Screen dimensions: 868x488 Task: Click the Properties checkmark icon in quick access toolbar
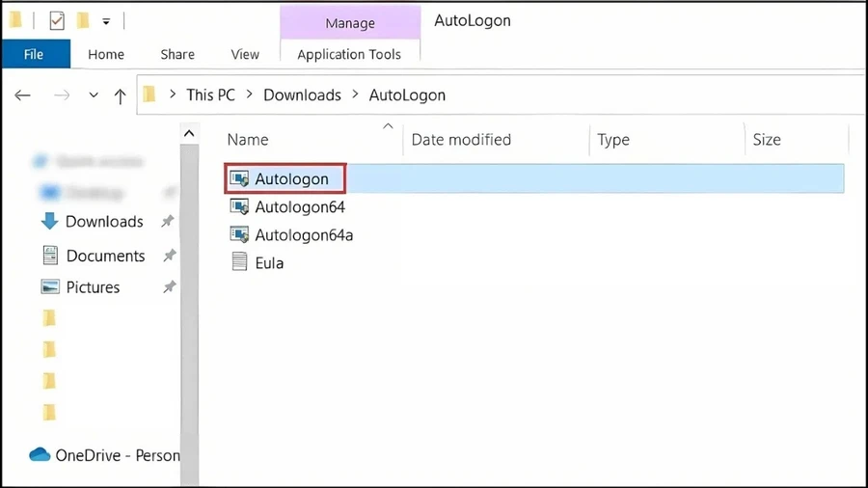[57, 21]
